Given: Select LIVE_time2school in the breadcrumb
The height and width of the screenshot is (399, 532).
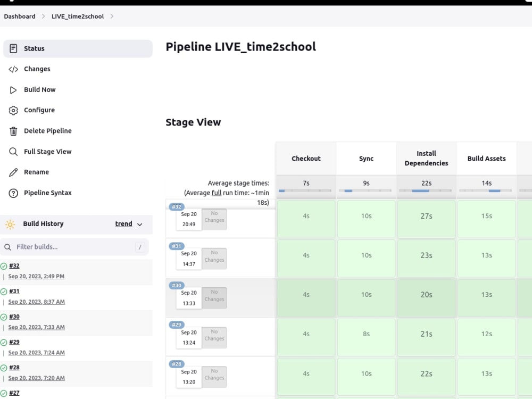Looking at the screenshot, I should point(78,16).
